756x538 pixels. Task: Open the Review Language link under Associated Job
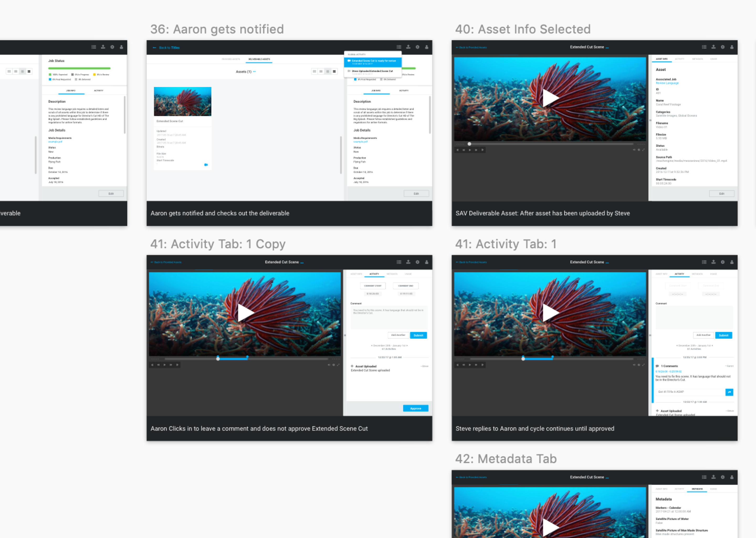tap(667, 83)
